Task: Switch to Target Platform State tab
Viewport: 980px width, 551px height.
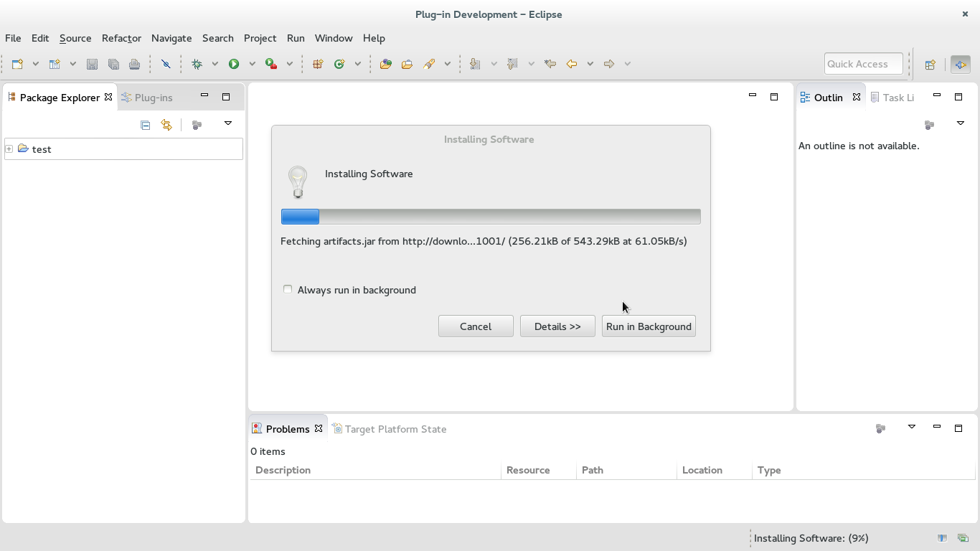Action: pos(389,429)
